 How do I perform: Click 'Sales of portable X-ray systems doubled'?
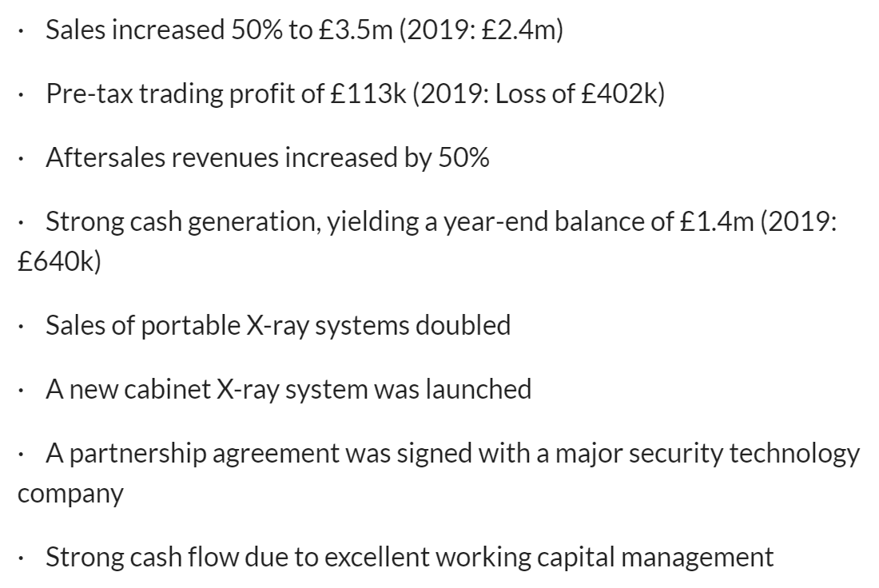click(x=278, y=326)
